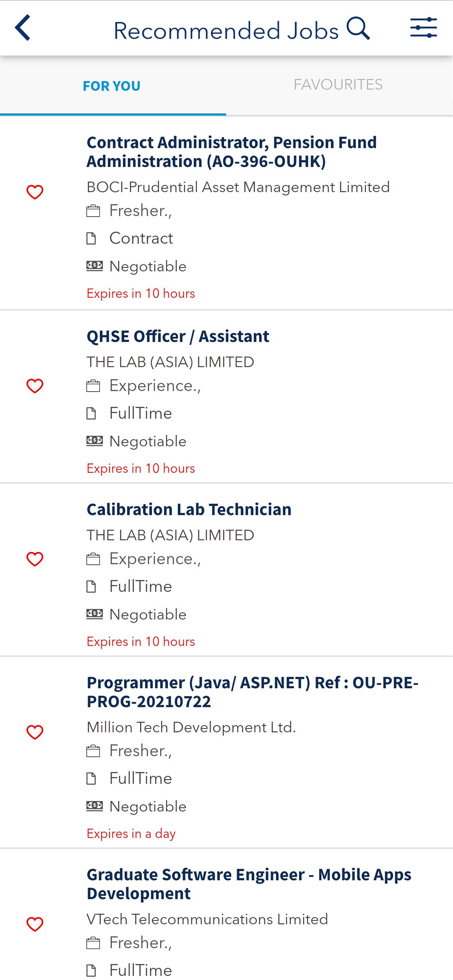Select BOCI-Prudential Asset Management Limited company name
Screen dimensions: 453x980
point(238,187)
